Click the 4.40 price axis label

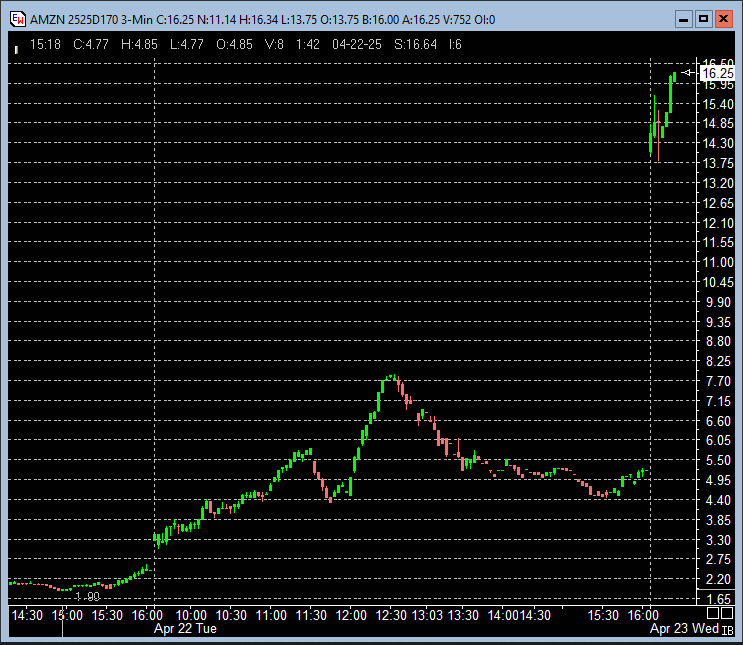[718, 500]
